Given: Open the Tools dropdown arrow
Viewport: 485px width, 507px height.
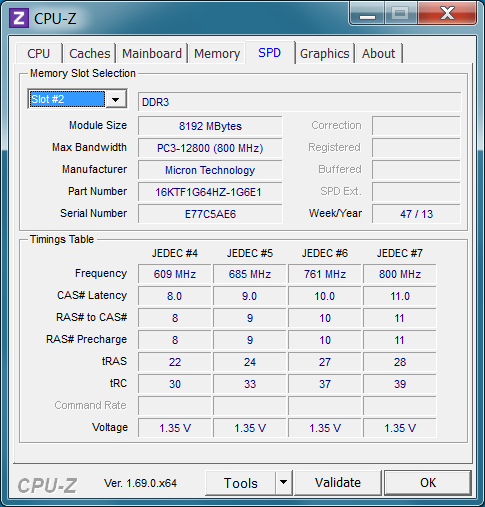Looking at the screenshot, I should pyautogui.click(x=284, y=482).
